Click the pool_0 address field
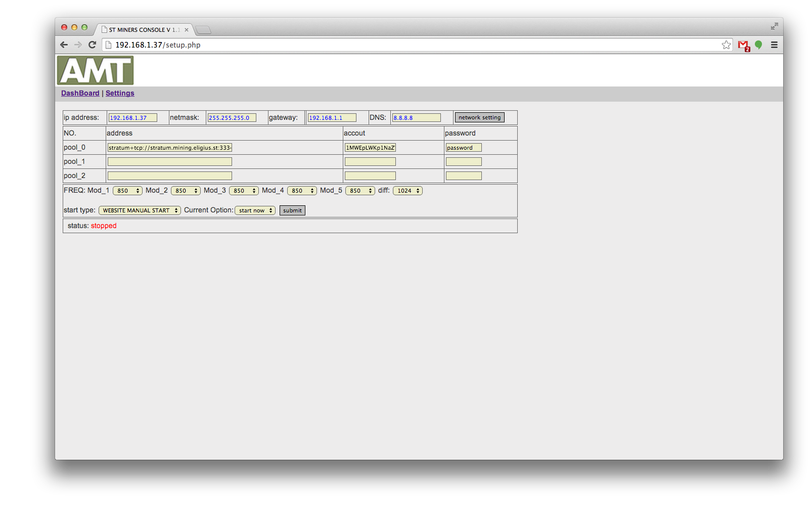This screenshot has height=526, width=812. (170, 148)
